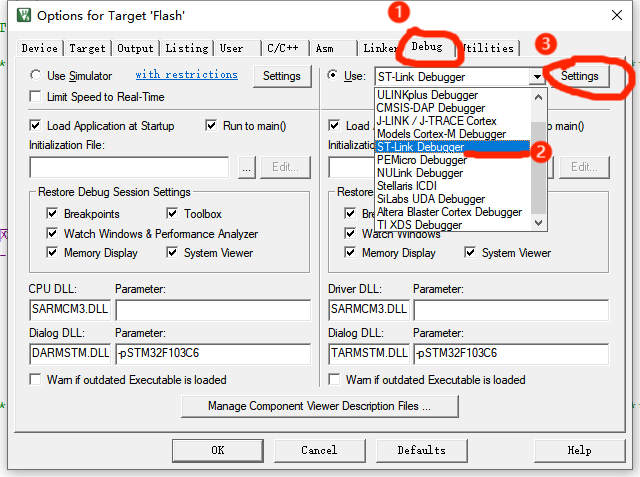Close the Options for Target dialog

[617, 16]
